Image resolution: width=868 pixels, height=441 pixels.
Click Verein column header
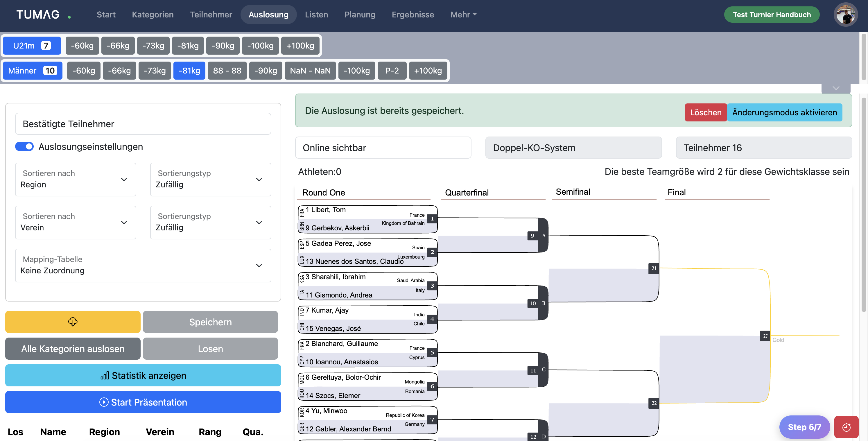pyautogui.click(x=160, y=432)
